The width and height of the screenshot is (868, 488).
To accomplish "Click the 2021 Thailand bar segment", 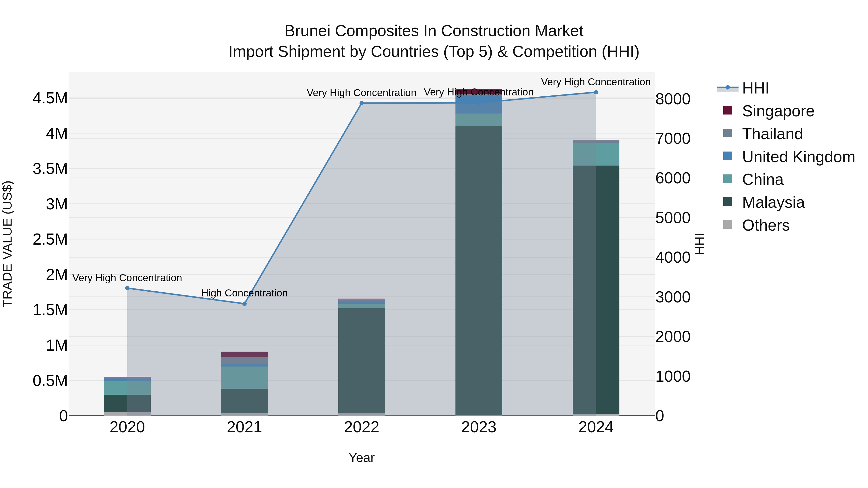I will [245, 361].
